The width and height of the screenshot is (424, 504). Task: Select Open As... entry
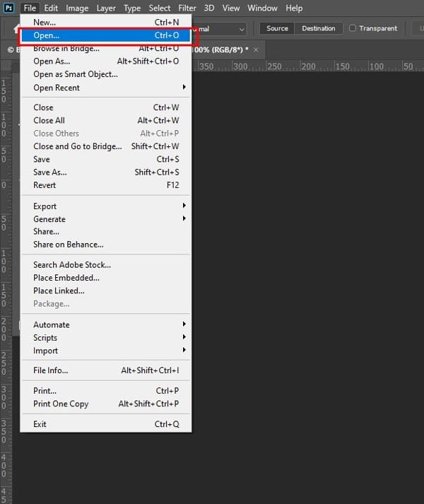tap(106, 61)
